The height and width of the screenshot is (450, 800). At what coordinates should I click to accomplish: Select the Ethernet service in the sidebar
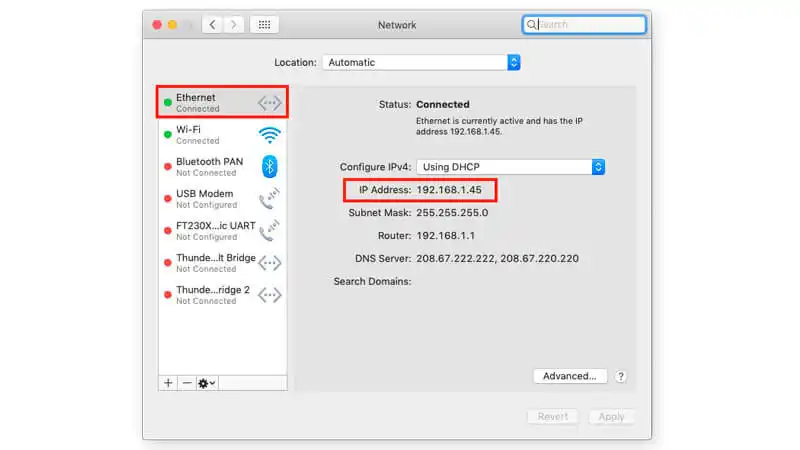point(222,103)
